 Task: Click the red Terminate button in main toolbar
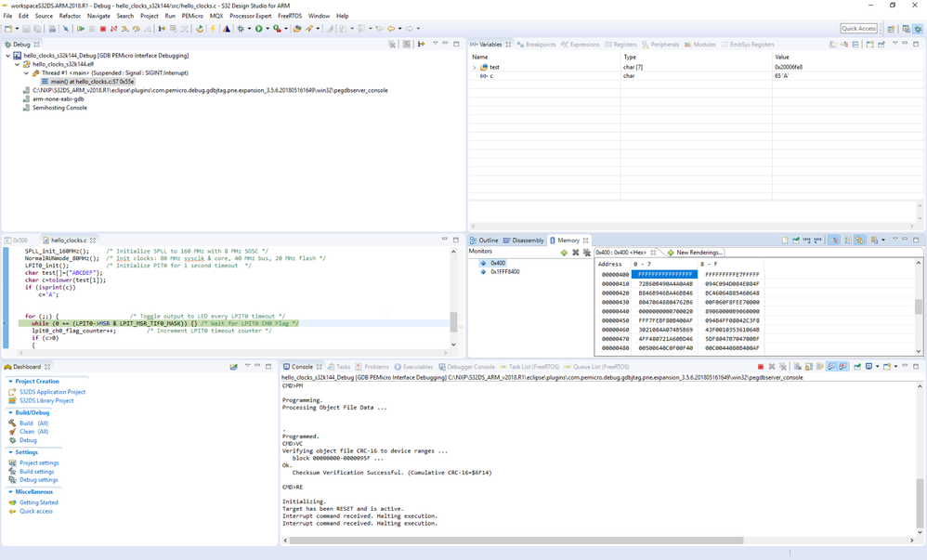103,29
